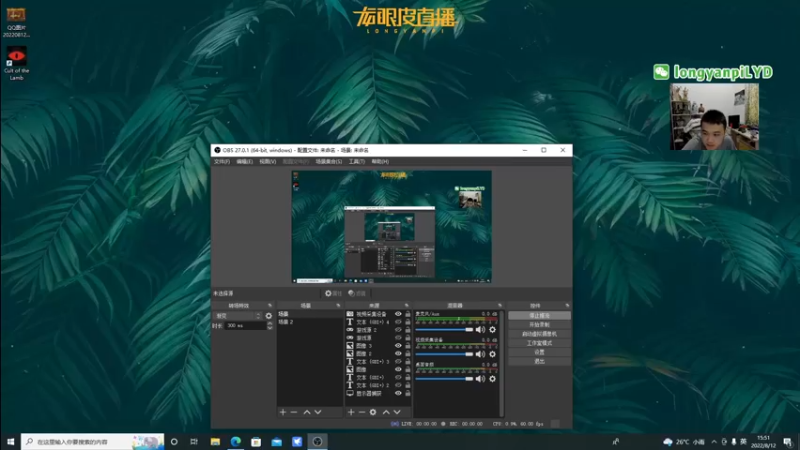Click the 启动虚拟摄像机 button
The height and width of the screenshot is (450, 800).
(x=539, y=334)
